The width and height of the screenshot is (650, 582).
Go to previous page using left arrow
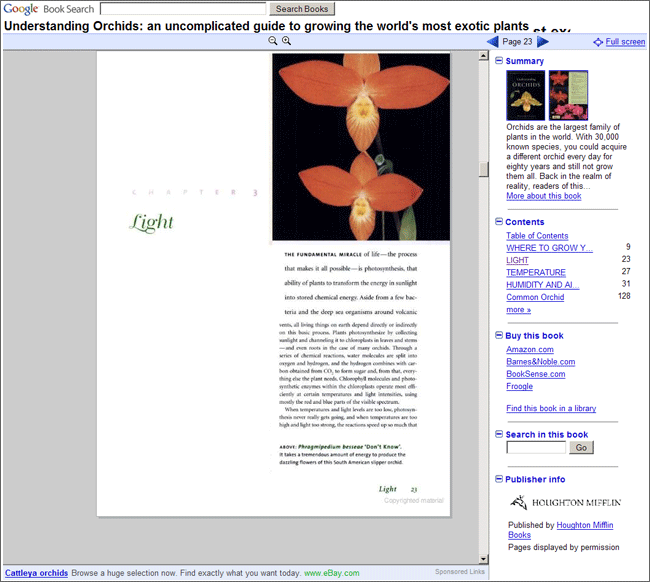pyautogui.click(x=492, y=41)
